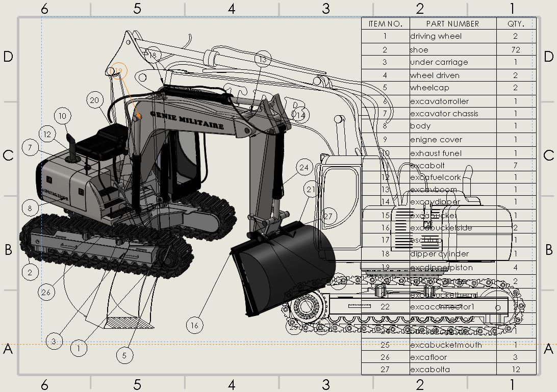Select the quantity 72 cell

pos(516,49)
